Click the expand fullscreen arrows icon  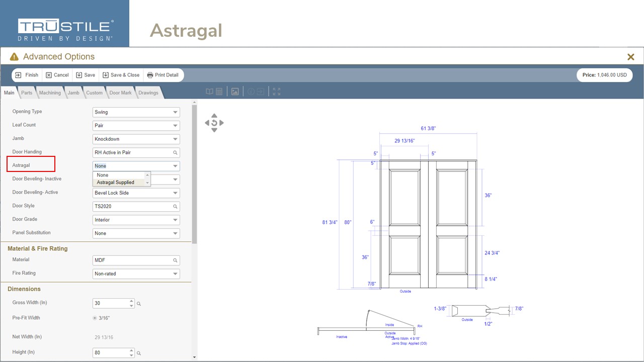coord(276,92)
